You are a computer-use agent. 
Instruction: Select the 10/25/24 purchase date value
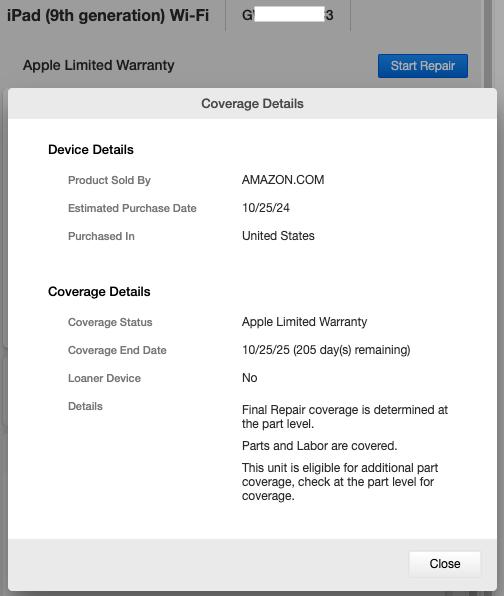pyautogui.click(x=266, y=208)
